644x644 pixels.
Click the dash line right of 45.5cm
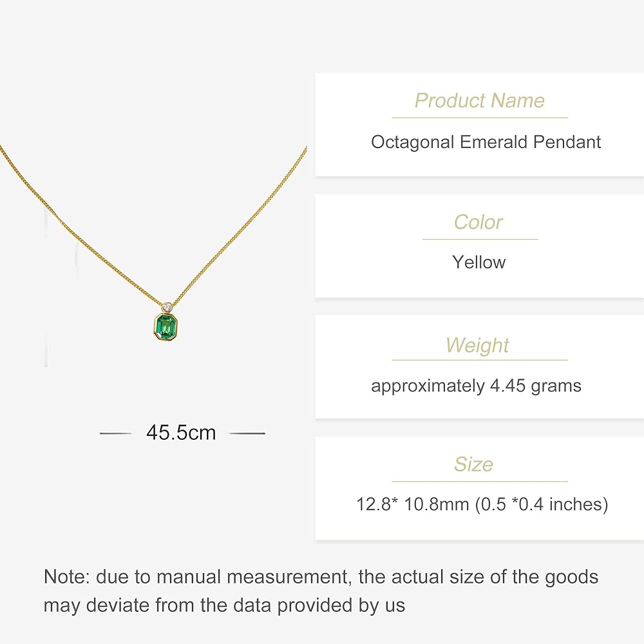(247, 433)
